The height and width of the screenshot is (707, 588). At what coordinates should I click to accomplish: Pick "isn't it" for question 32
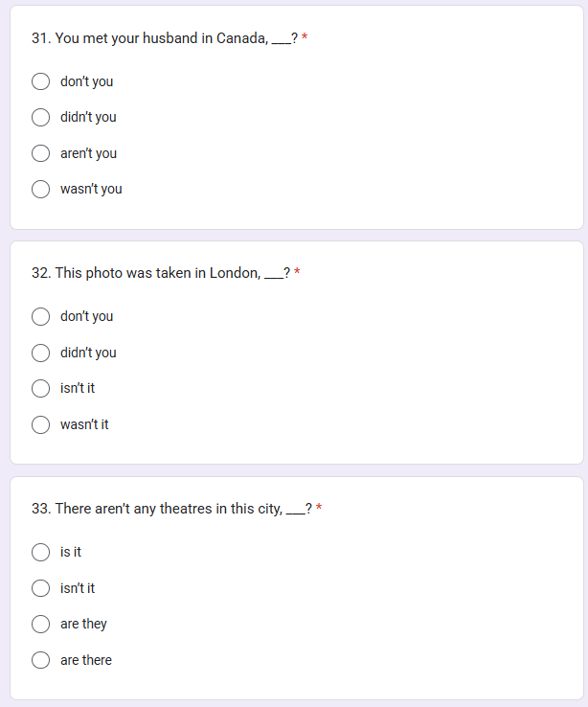tap(40, 388)
